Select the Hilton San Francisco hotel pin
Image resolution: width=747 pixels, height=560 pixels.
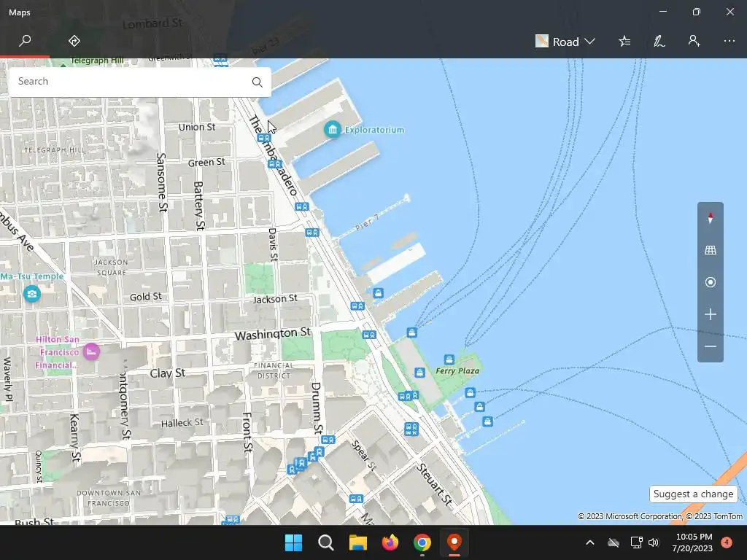pyautogui.click(x=91, y=352)
